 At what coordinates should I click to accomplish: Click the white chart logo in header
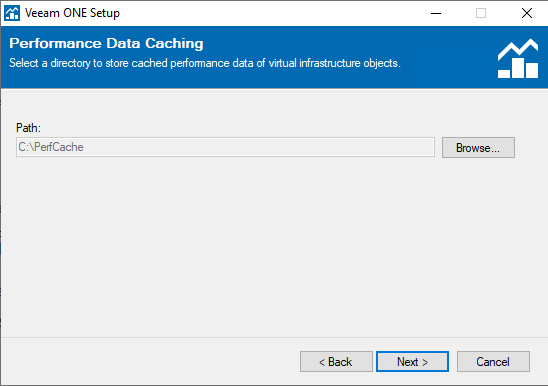[518, 58]
